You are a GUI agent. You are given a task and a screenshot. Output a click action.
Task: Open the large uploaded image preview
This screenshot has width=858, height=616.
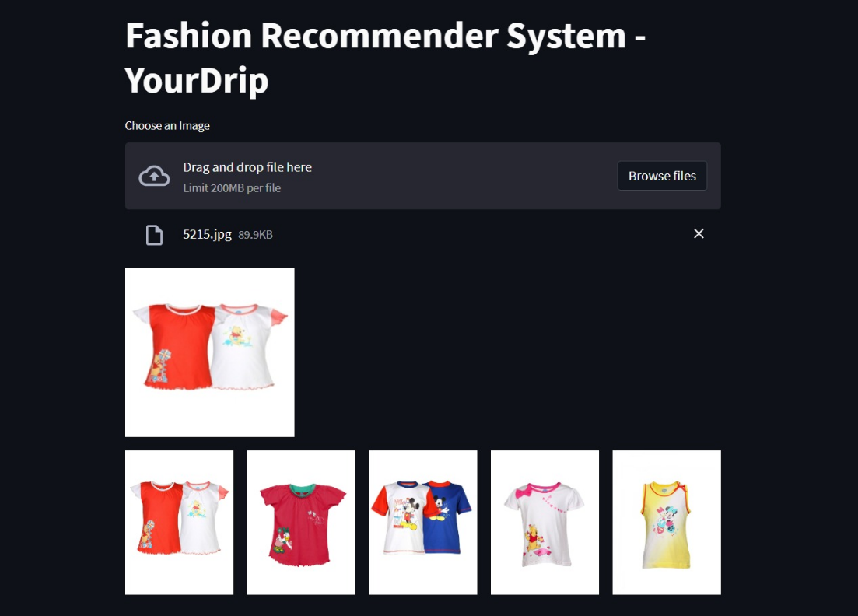209,352
